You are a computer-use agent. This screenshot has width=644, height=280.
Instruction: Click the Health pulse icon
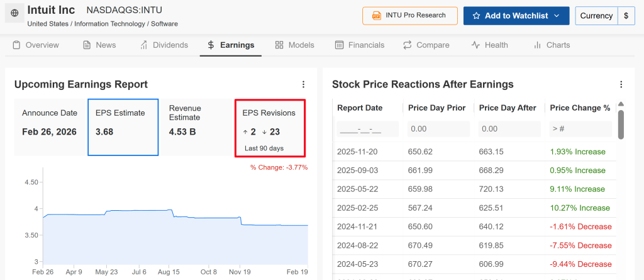pos(475,45)
